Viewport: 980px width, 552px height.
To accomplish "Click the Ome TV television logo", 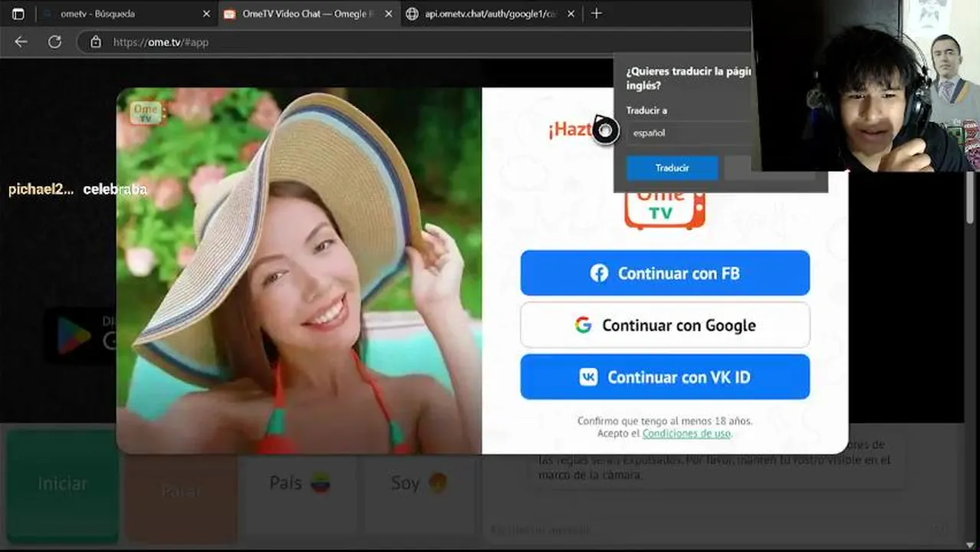I will point(665,209).
